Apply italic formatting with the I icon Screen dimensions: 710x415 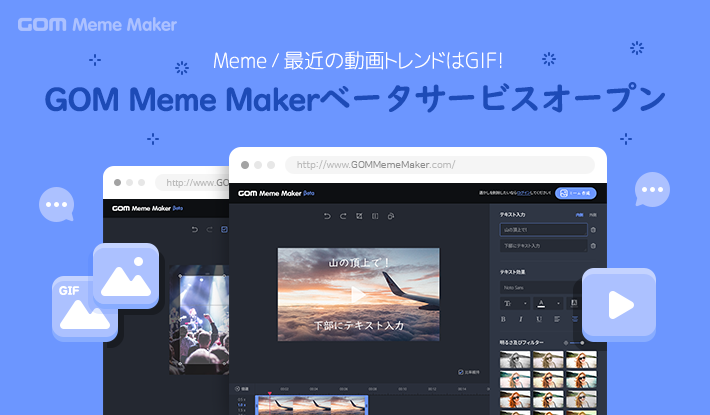tap(523, 319)
